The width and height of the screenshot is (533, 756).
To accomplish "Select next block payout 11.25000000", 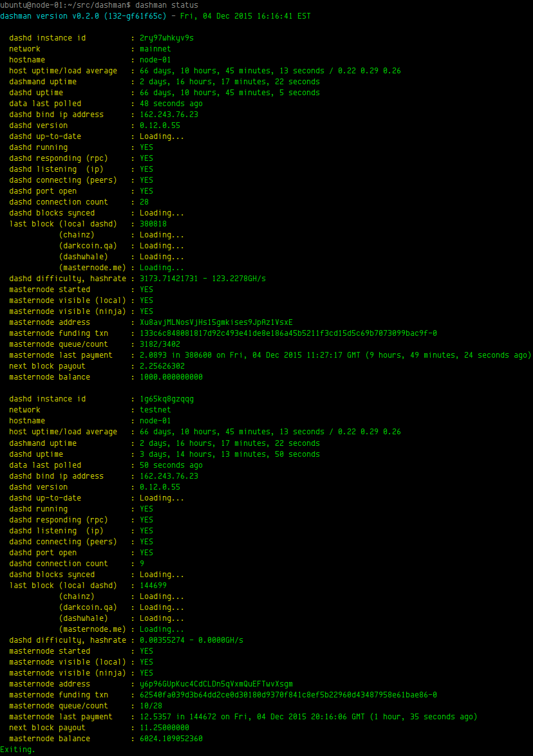I will tap(165, 728).
